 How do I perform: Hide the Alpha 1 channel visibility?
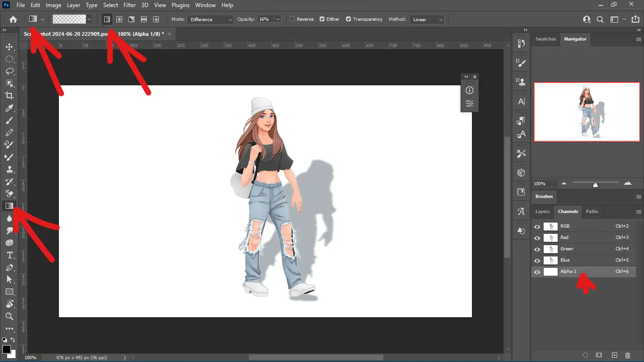(537, 272)
